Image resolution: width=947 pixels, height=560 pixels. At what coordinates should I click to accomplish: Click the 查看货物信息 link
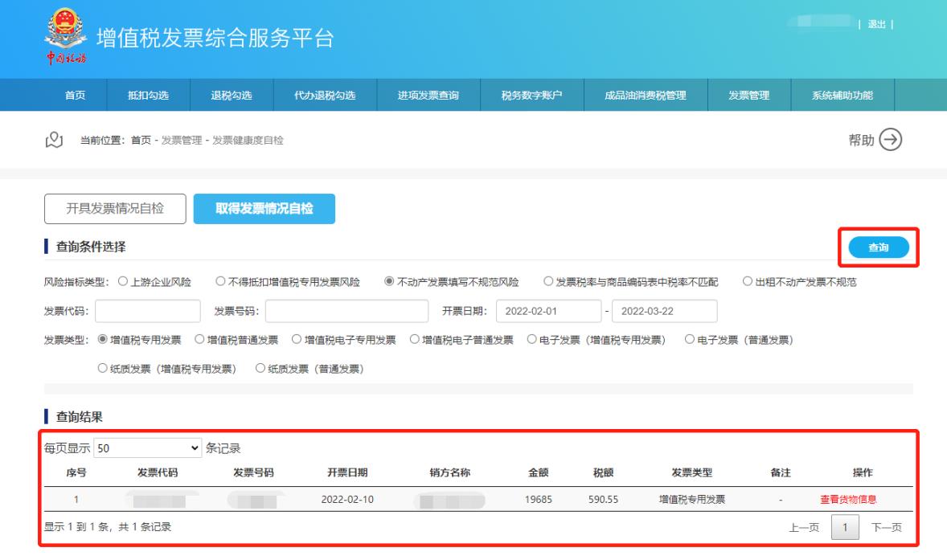(x=848, y=499)
